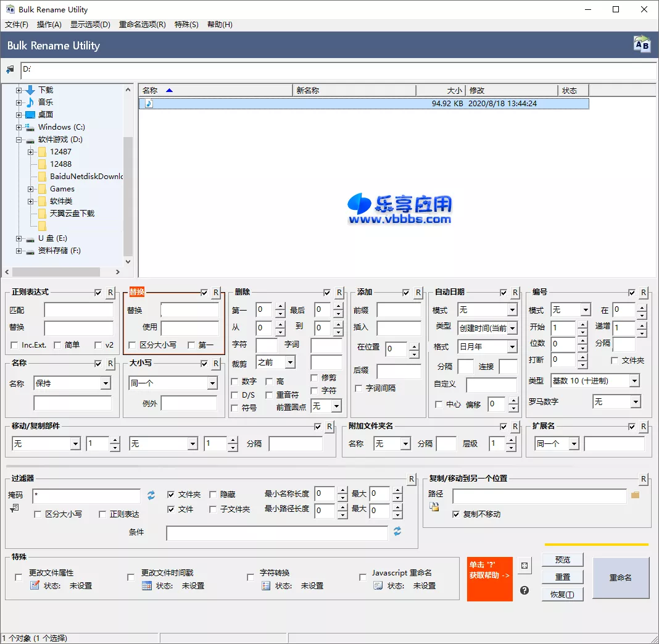This screenshot has height=644, width=659.
Task: Click the AB rename logo in the title banner
Action: click(x=641, y=44)
